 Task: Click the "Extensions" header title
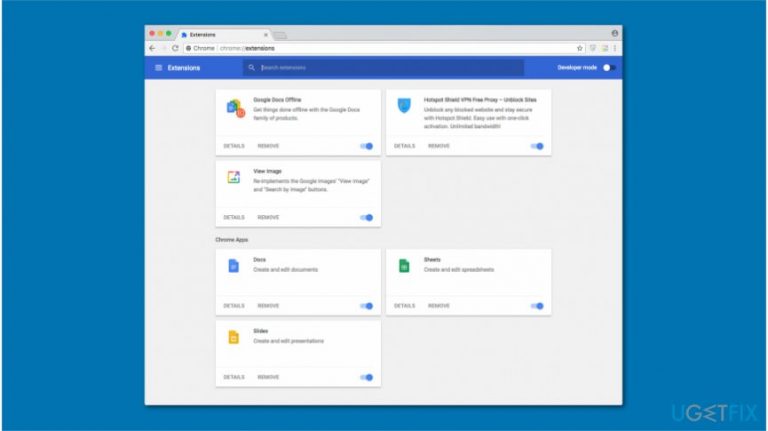(x=184, y=68)
